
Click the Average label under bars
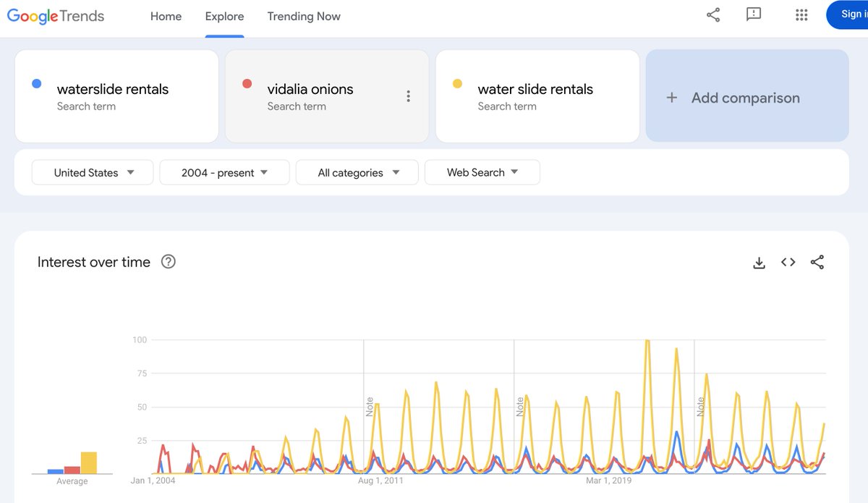pyautogui.click(x=72, y=481)
